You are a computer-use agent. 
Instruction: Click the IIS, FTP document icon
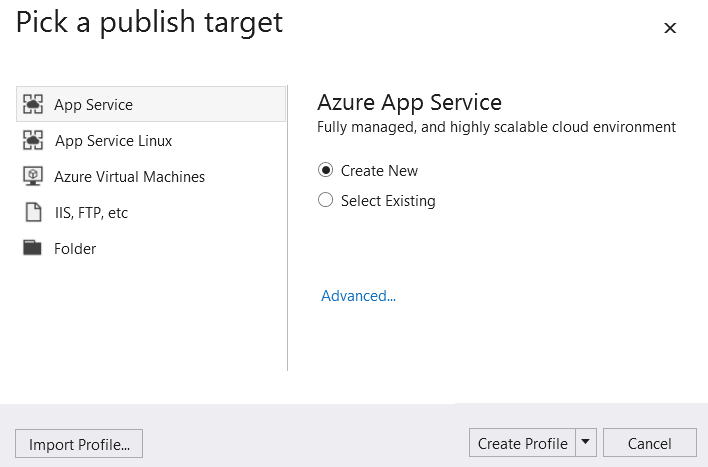click(x=33, y=213)
